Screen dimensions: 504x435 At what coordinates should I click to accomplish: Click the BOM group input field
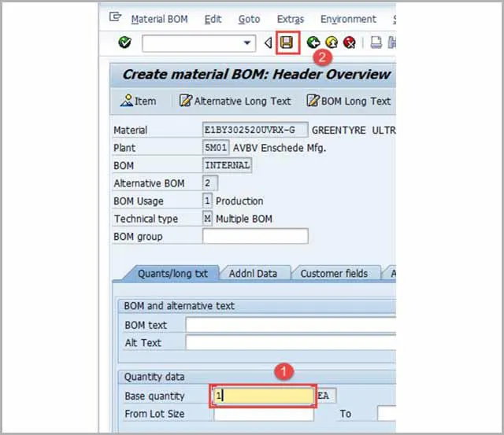pyautogui.click(x=255, y=236)
